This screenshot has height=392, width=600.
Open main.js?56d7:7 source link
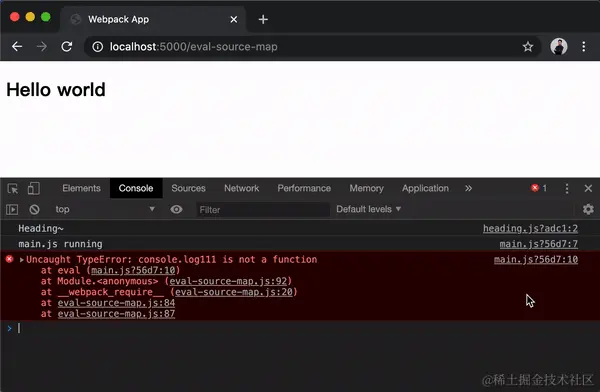pos(538,244)
